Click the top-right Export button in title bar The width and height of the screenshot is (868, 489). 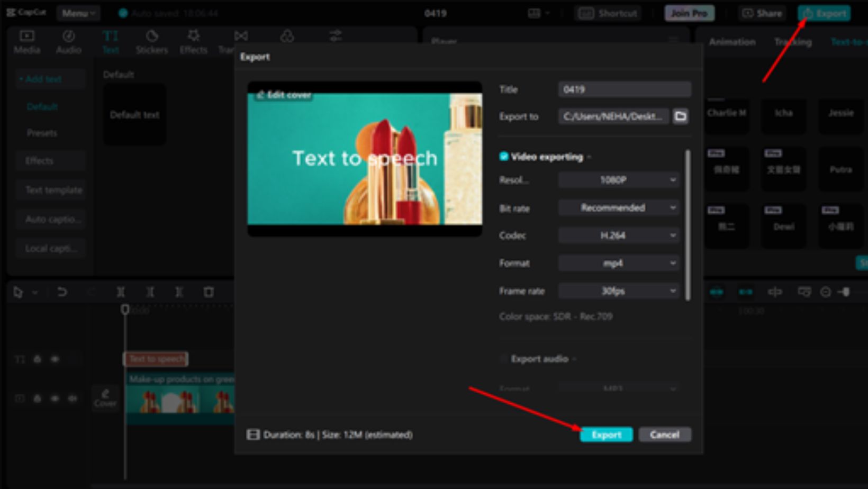[825, 13]
